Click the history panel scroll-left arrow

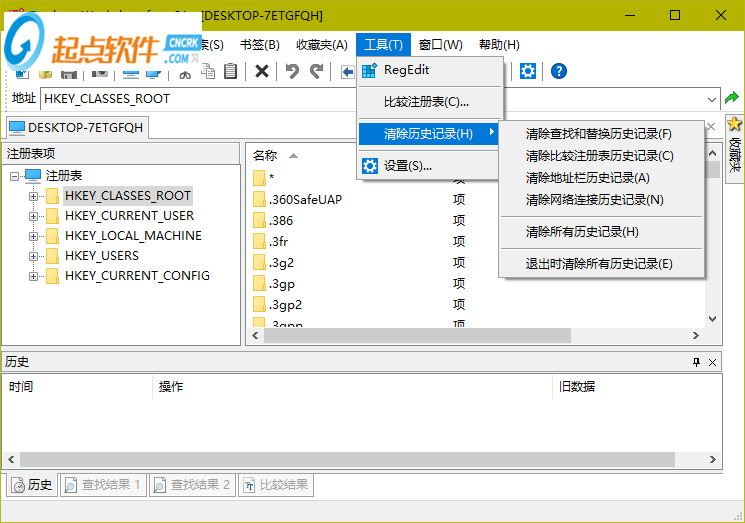tap(11, 459)
